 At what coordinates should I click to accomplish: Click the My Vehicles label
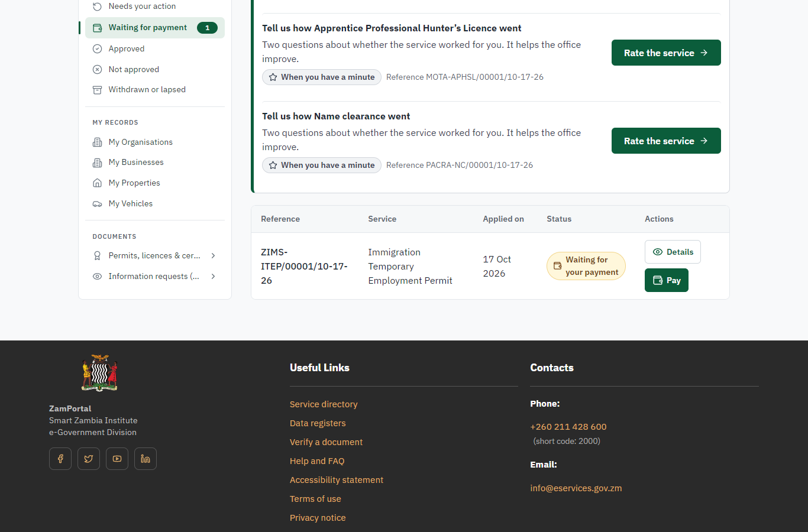coord(131,204)
